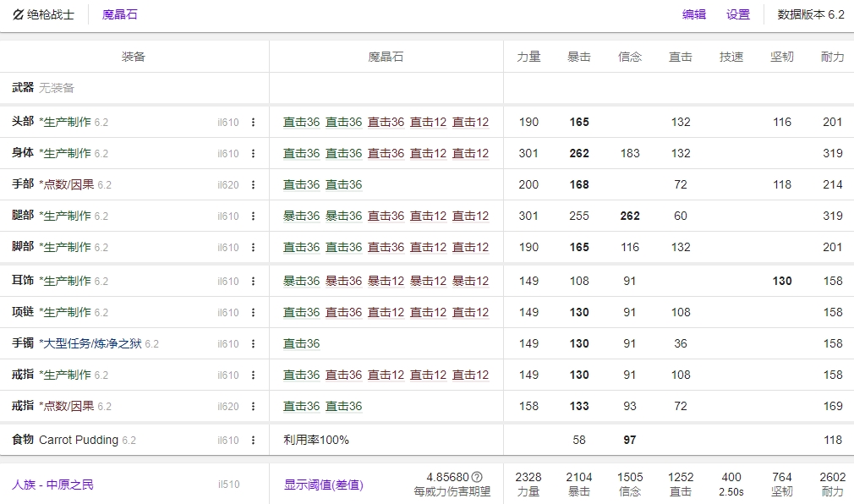Switch to the 魔晶石 tab
The image size is (854, 504).
click(119, 14)
